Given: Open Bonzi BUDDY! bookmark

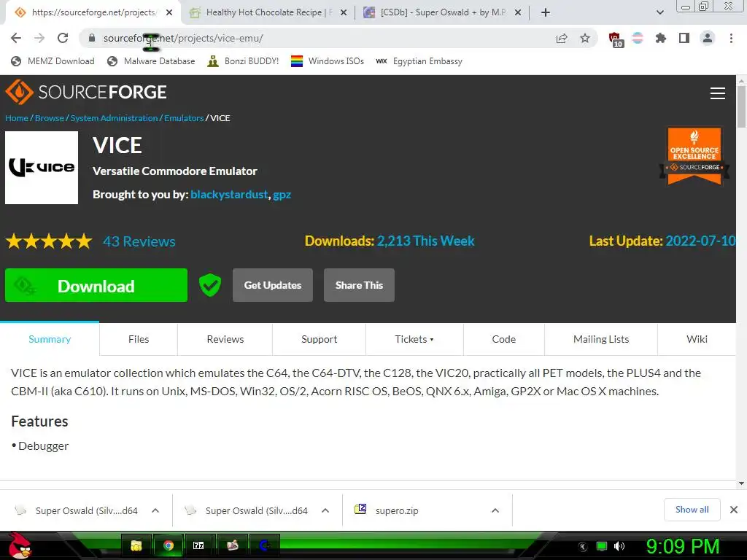Looking at the screenshot, I should click(x=243, y=61).
